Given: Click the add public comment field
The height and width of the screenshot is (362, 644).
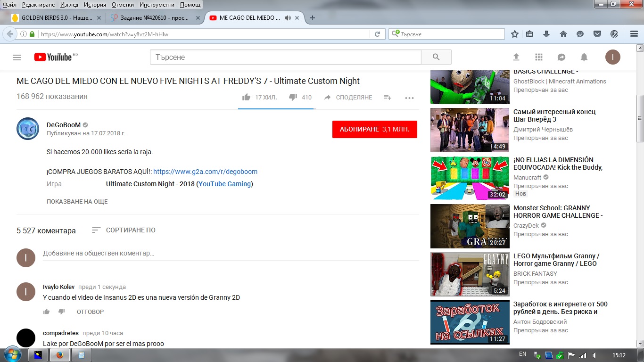Looking at the screenshot, I should click(231, 254).
